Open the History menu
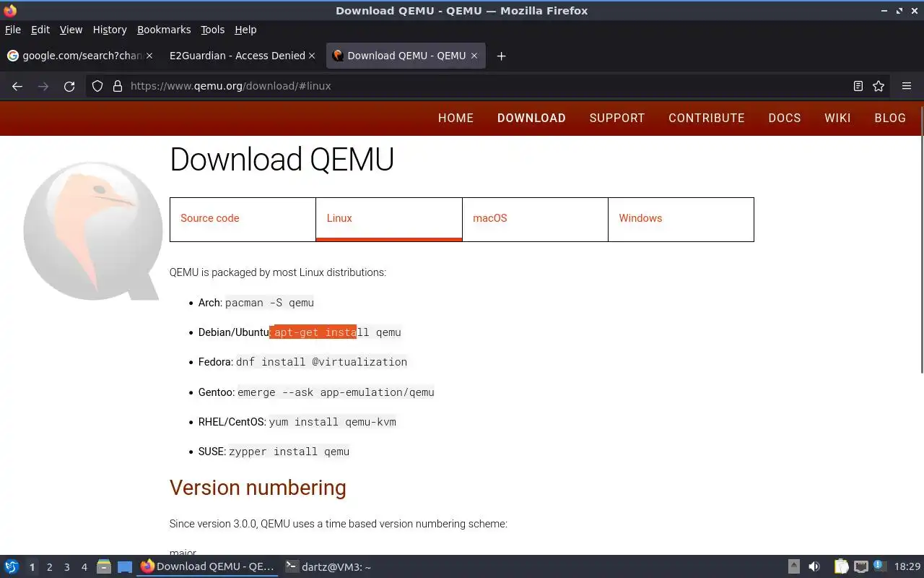 pos(110,30)
